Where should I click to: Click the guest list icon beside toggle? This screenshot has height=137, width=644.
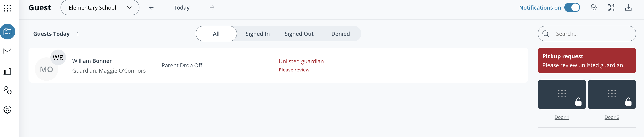pyautogui.click(x=594, y=8)
